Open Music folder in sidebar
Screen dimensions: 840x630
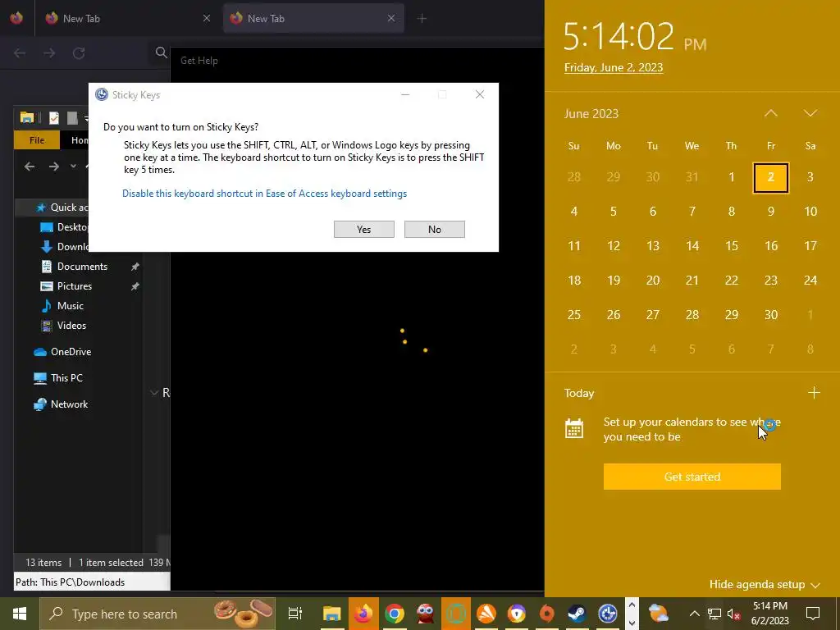click(70, 306)
